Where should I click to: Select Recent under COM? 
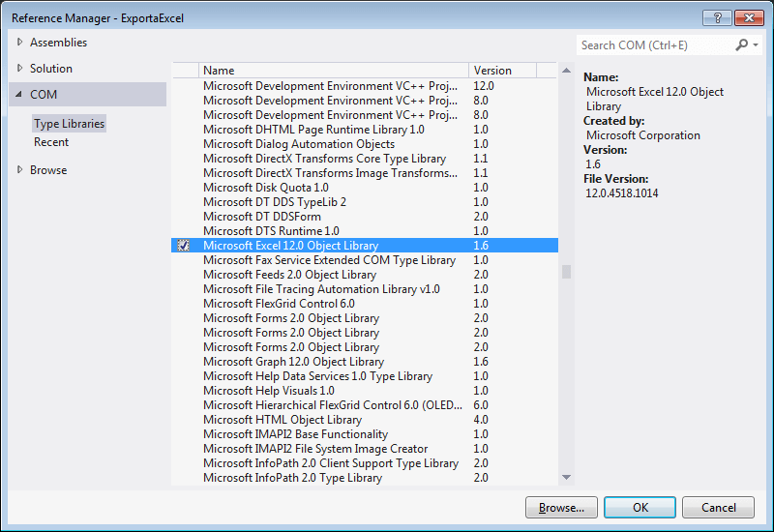(51, 142)
